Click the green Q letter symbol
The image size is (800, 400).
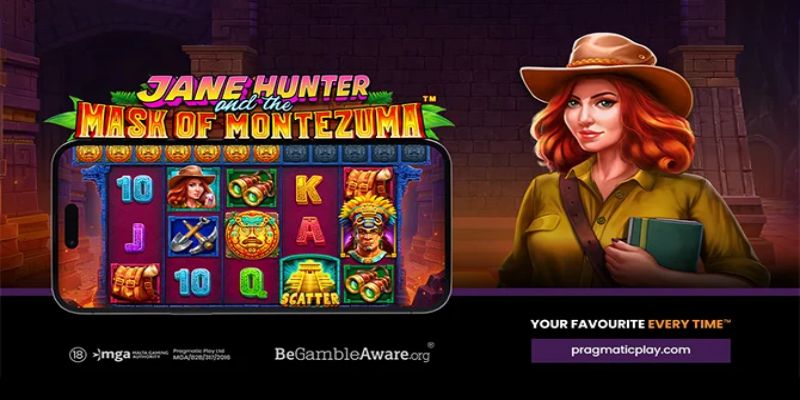[254, 283]
